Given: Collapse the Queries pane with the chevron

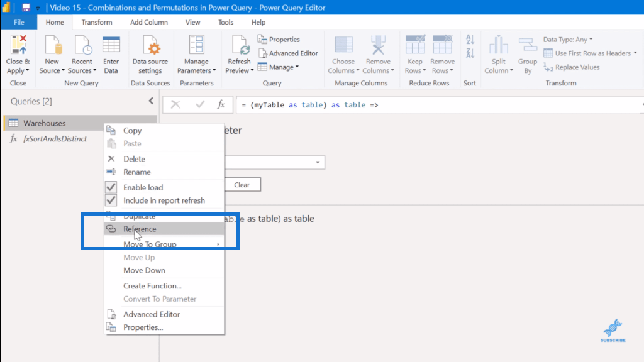Looking at the screenshot, I should (151, 101).
